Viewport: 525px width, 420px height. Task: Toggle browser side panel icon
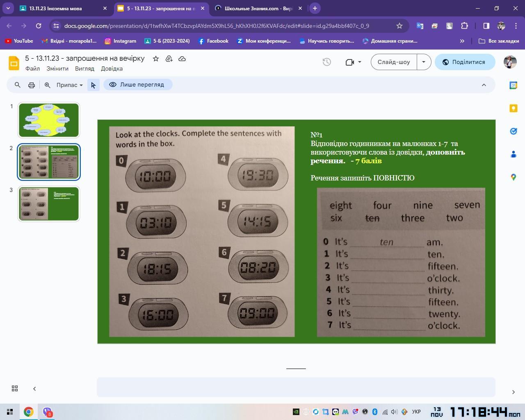click(x=486, y=26)
